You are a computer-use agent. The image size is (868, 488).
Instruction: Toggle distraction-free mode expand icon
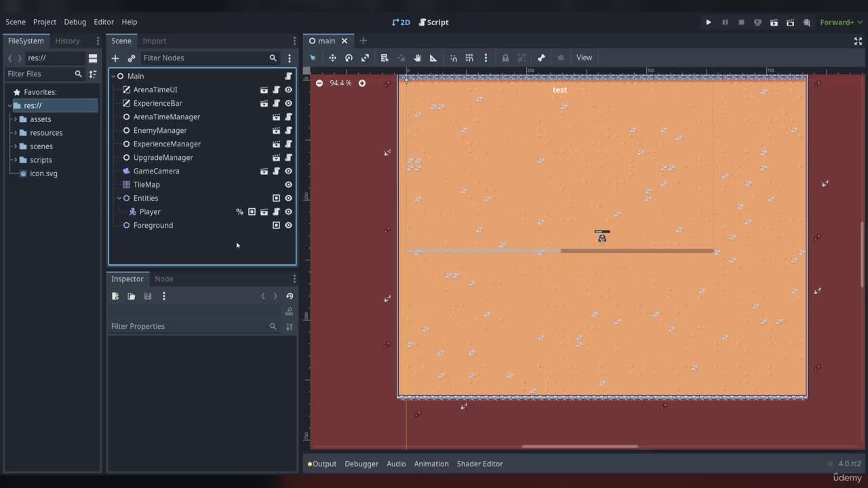[x=858, y=41]
